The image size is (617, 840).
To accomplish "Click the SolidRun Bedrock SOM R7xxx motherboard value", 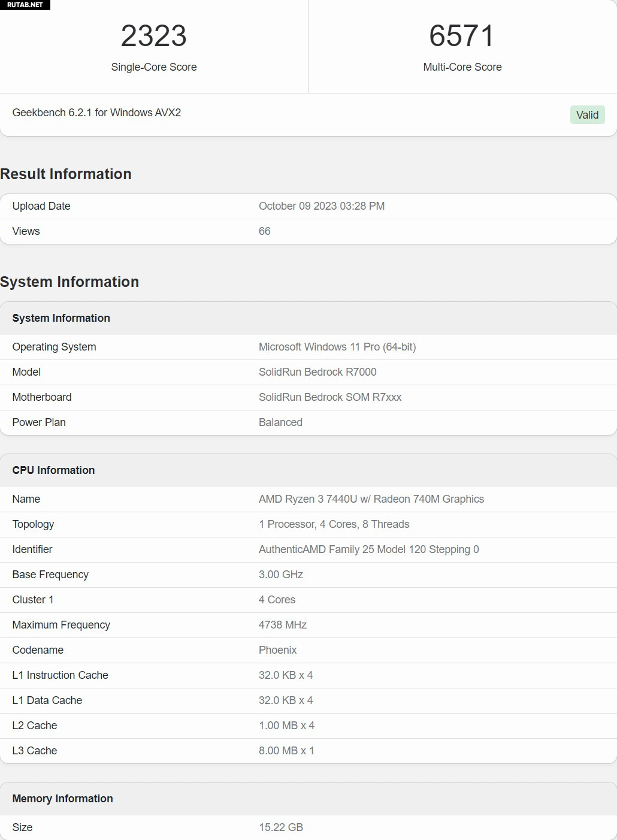I will (330, 397).
